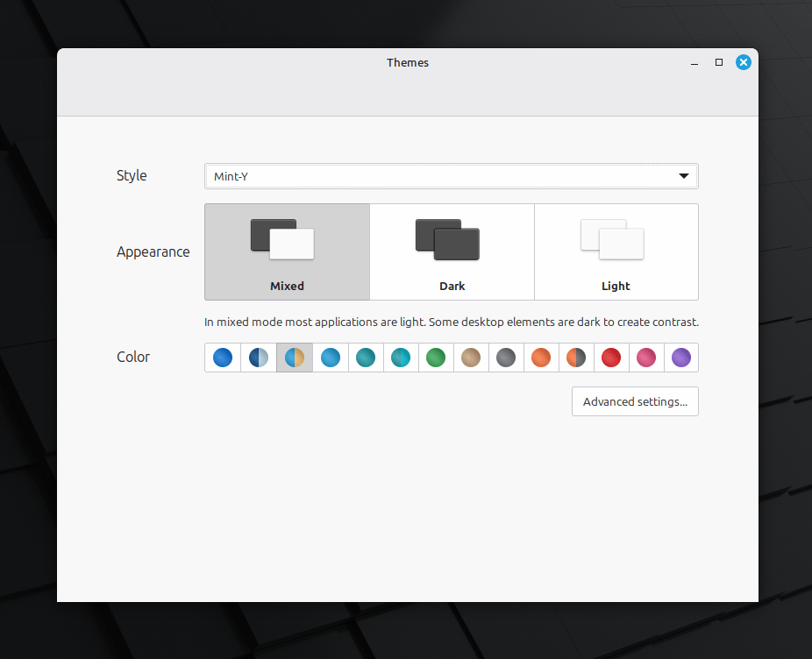Viewport: 812px width, 659px height.
Task: Click the Style dropdown arrow
Action: [x=684, y=176]
